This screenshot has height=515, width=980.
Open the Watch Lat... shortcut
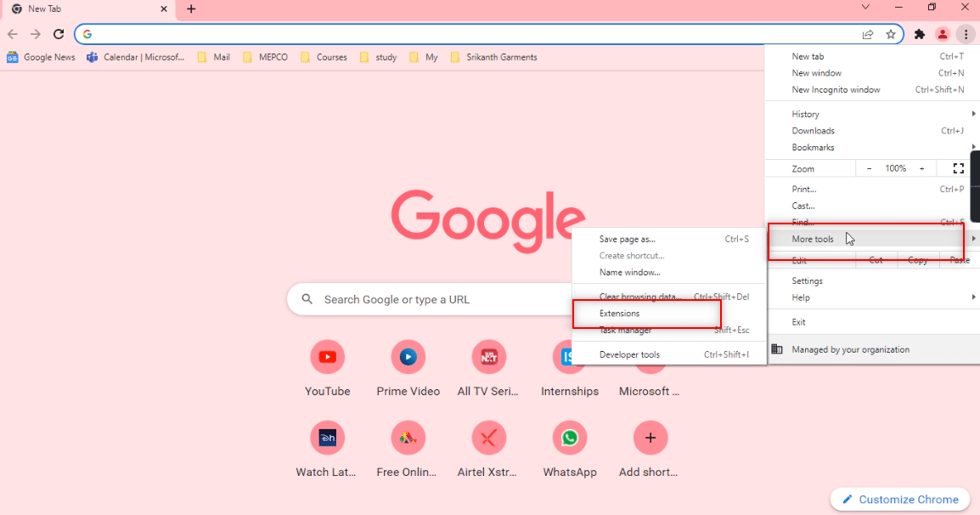(328, 449)
